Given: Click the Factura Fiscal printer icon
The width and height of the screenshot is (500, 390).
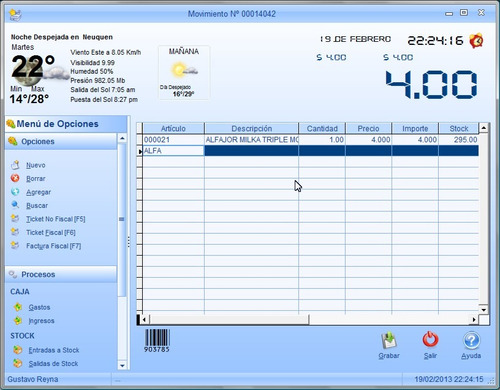Looking at the screenshot, I should pos(15,246).
